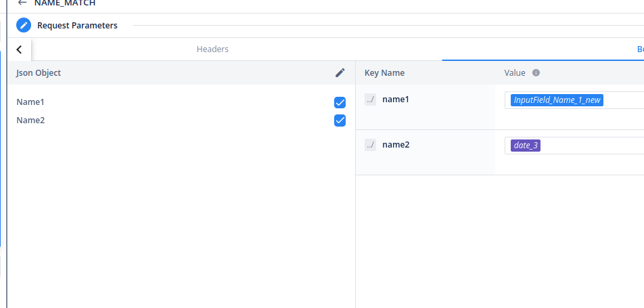Uncheck the Name1 checkbox
Screen dimensions: 644x308
tap(340, 103)
